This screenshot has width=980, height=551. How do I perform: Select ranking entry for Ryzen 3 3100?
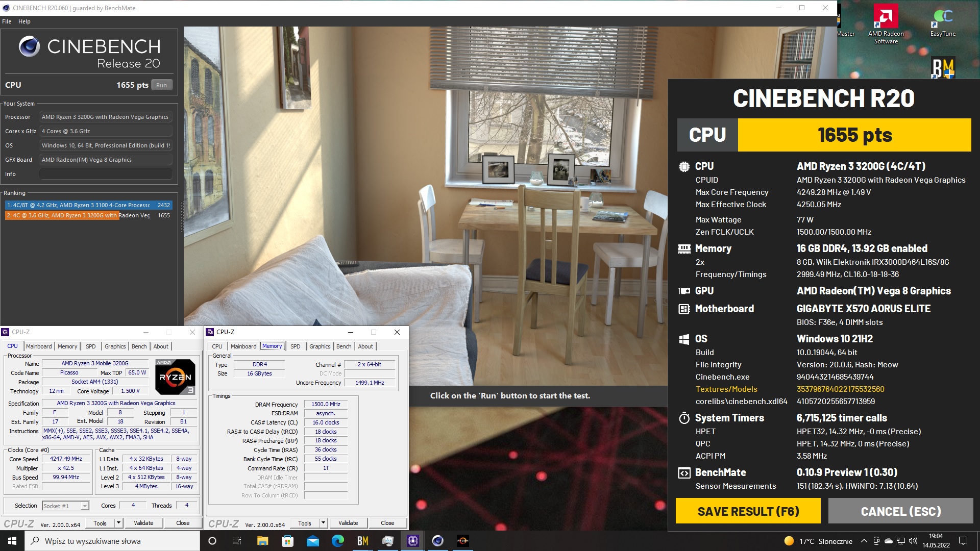pyautogui.click(x=89, y=205)
